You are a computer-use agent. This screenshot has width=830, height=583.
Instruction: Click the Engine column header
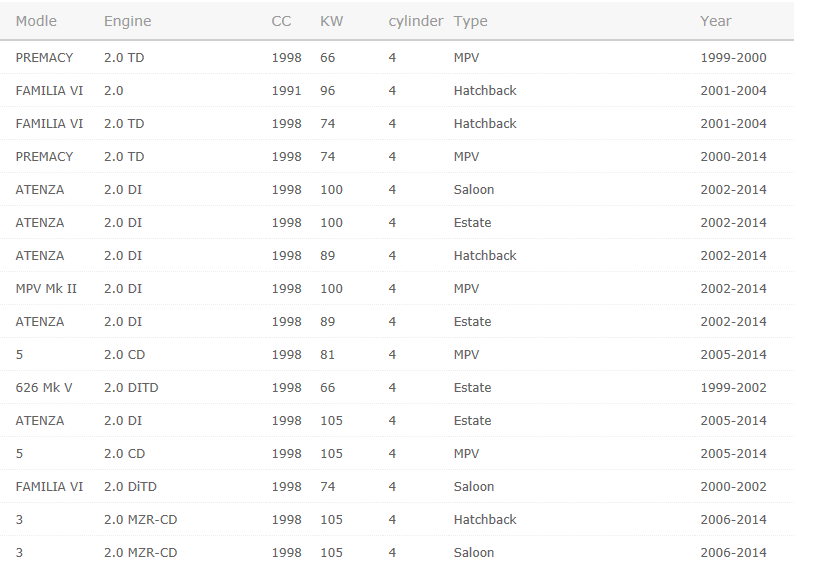click(x=128, y=21)
